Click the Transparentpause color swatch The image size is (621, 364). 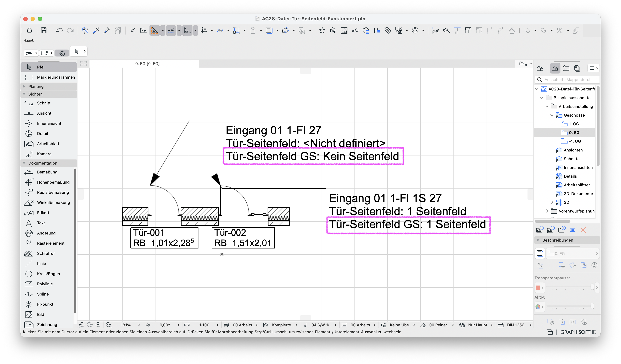point(538,288)
